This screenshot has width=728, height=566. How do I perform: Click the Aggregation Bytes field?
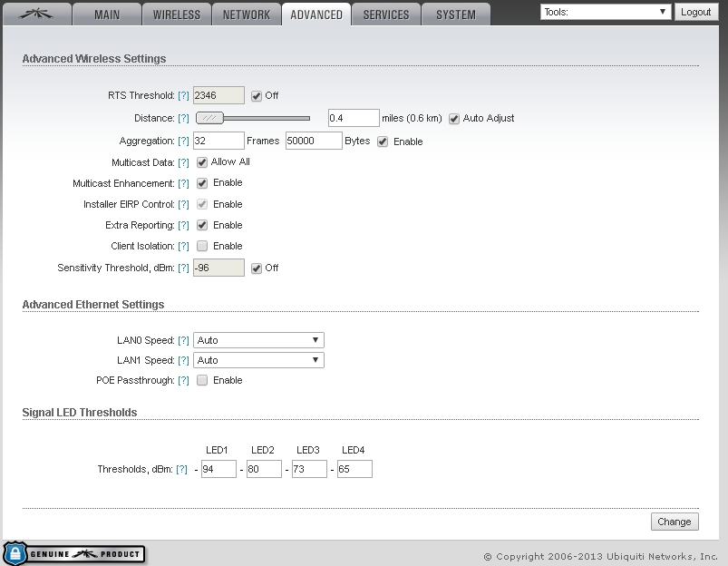point(314,141)
